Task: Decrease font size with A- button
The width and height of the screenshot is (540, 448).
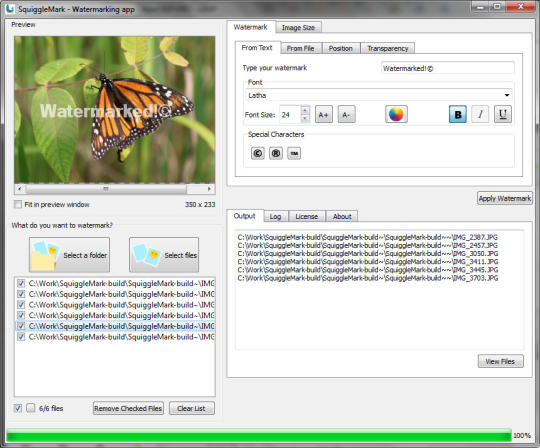Action: (346, 115)
